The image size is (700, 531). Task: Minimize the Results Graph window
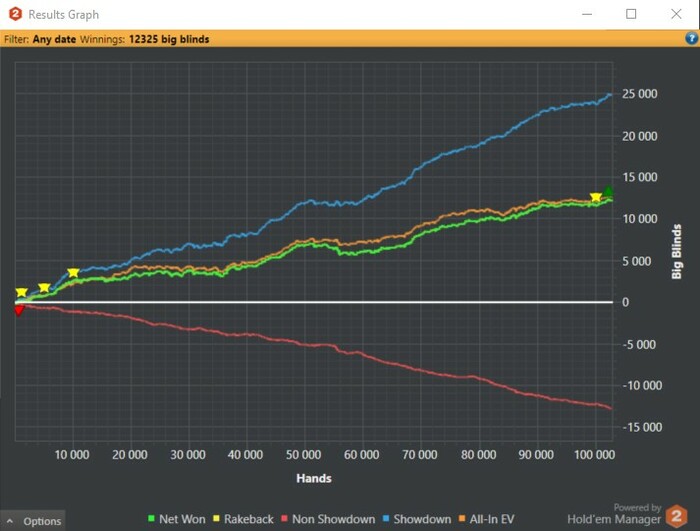[587, 14]
